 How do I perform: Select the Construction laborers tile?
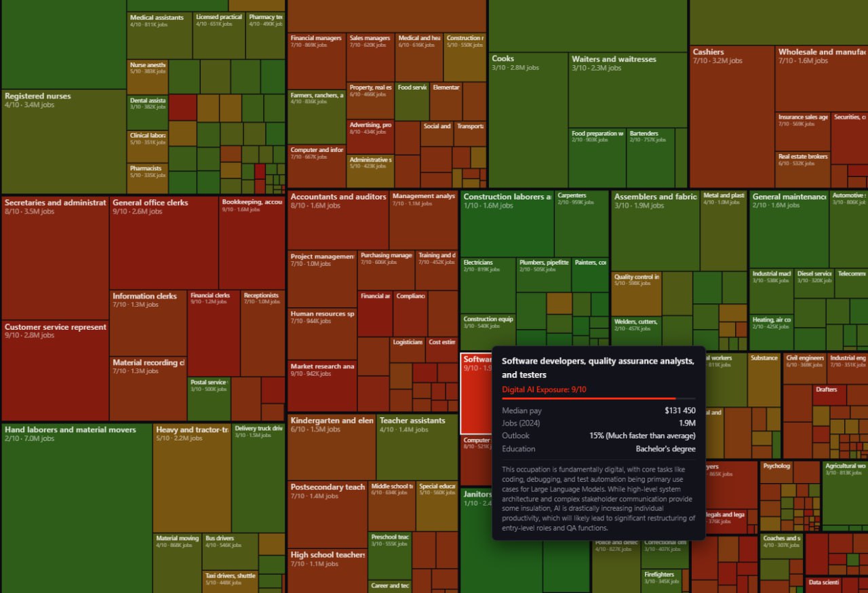[507, 224]
